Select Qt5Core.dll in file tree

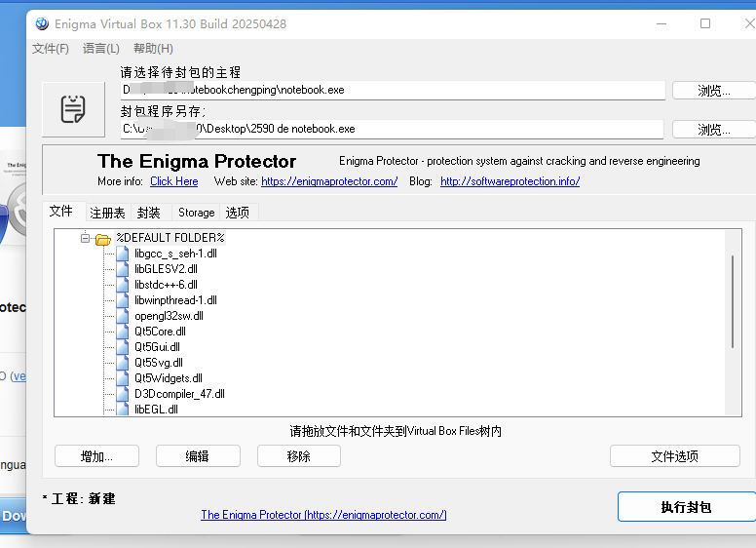pos(160,332)
